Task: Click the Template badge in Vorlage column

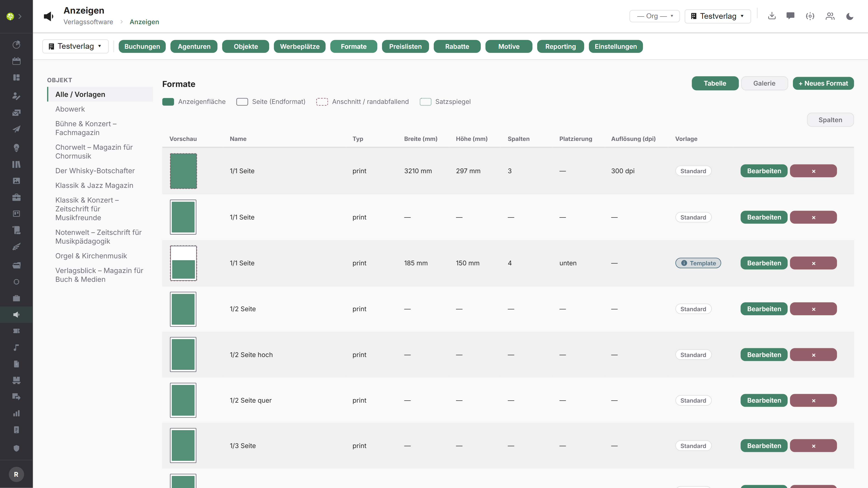Action: (698, 263)
